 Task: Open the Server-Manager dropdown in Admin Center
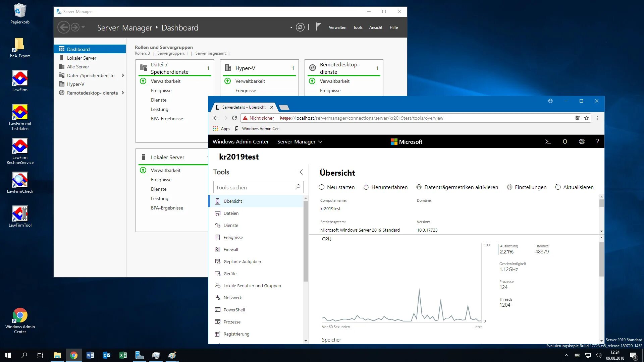[x=300, y=142]
